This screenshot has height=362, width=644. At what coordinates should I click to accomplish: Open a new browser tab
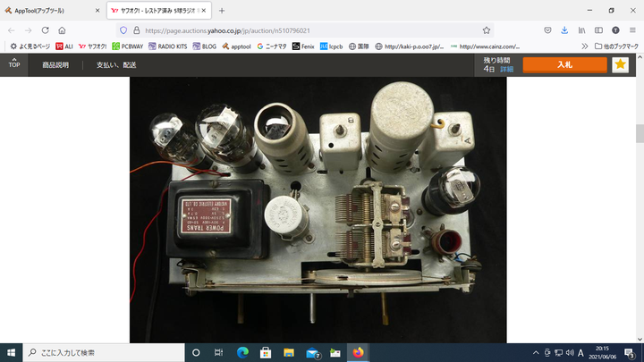(222, 10)
